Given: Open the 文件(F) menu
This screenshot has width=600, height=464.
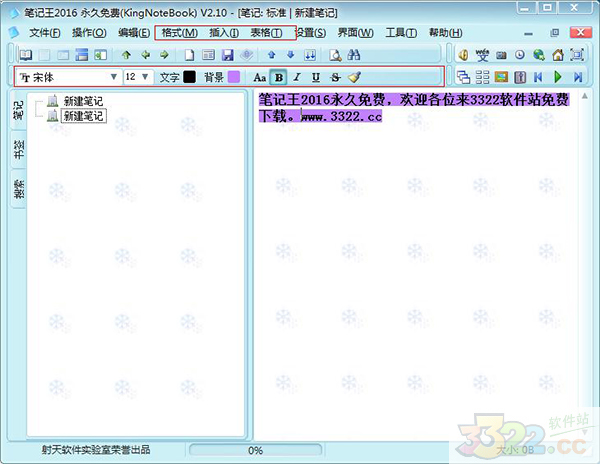Looking at the screenshot, I should pyautogui.click(x=45, y=33).
